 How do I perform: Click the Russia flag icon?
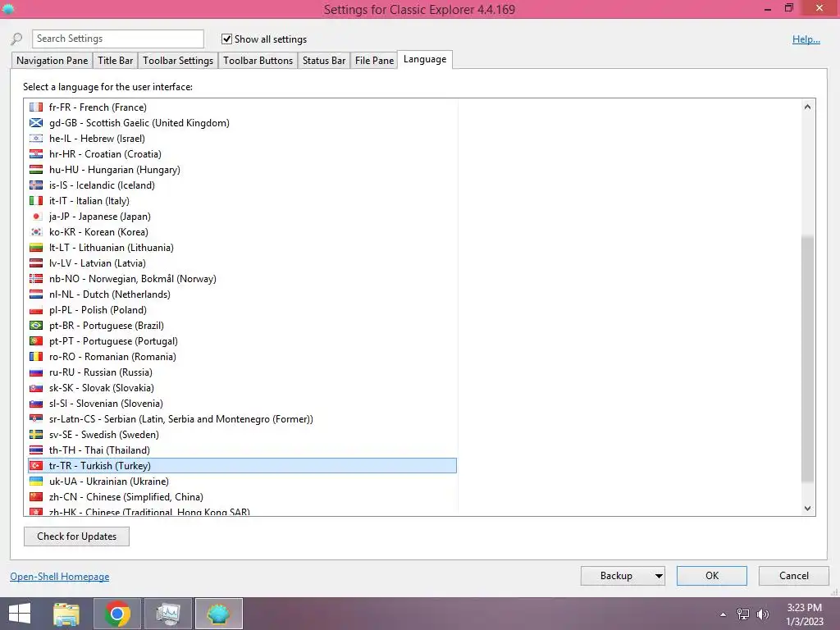pos(36,372)
